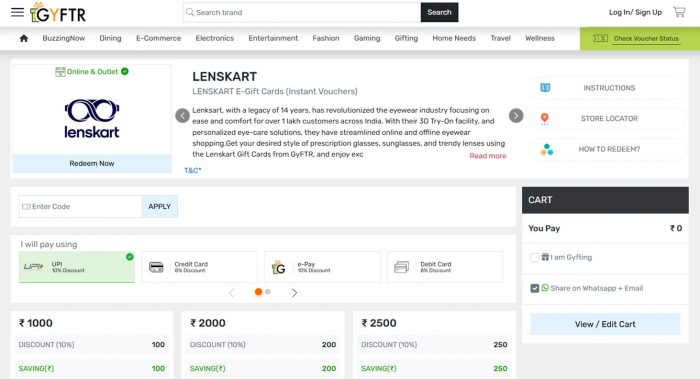Screen dimensions: 700x379
Task: Select e-Pay 10% Discount option
Action: tap(322, 267)
